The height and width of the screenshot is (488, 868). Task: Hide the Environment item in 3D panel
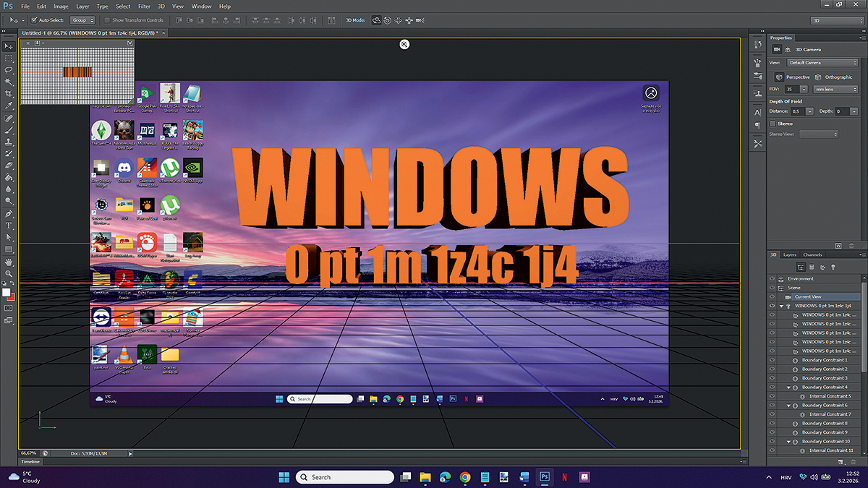click(x=772, y=278)
